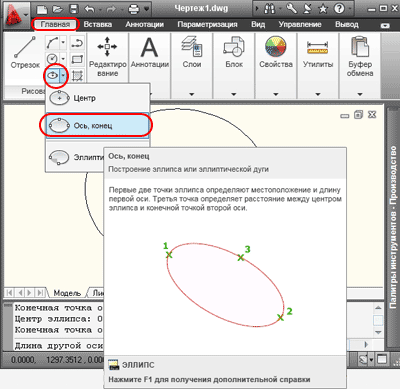Select the hatch tool icon
The height and width of the screenshot is (389, 400).
(x=77, y=76)
